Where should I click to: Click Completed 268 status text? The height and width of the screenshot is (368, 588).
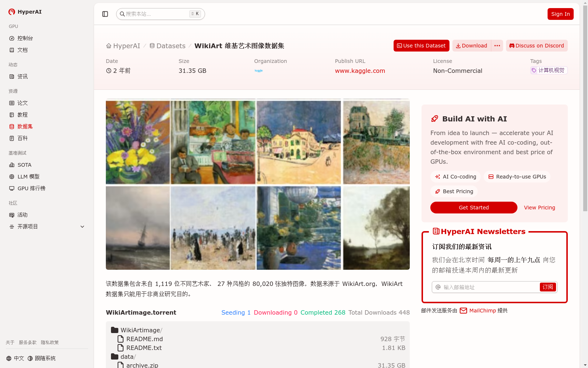323,312
